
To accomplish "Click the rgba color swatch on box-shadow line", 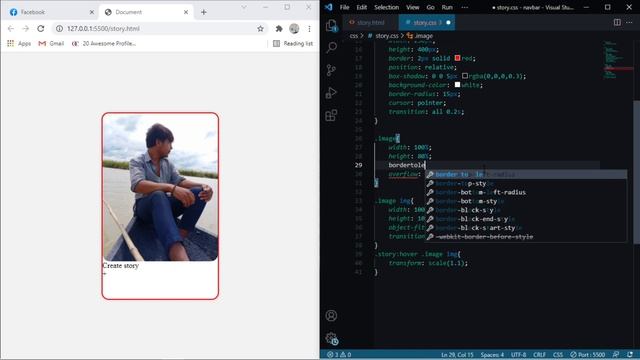I will pos(465,76).
